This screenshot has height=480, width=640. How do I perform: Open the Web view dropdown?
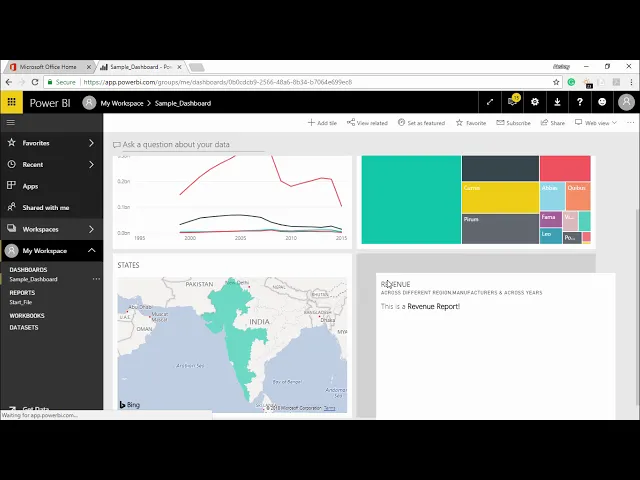(x=596, y=123)
